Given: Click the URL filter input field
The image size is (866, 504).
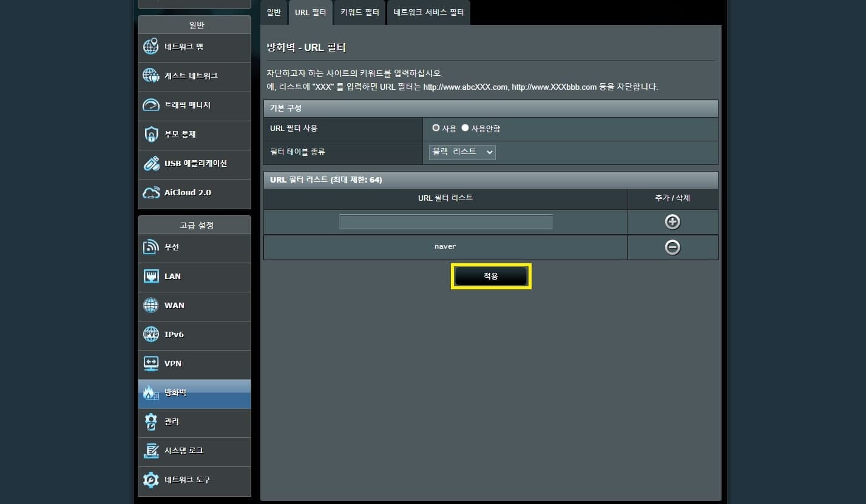Looking at the screenshot, I should point(445,221).
